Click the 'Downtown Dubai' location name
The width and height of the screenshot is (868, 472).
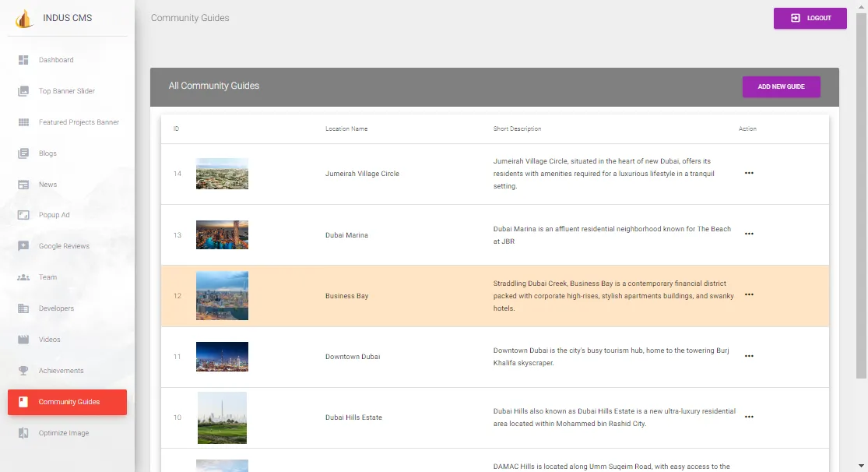point(353,356)
